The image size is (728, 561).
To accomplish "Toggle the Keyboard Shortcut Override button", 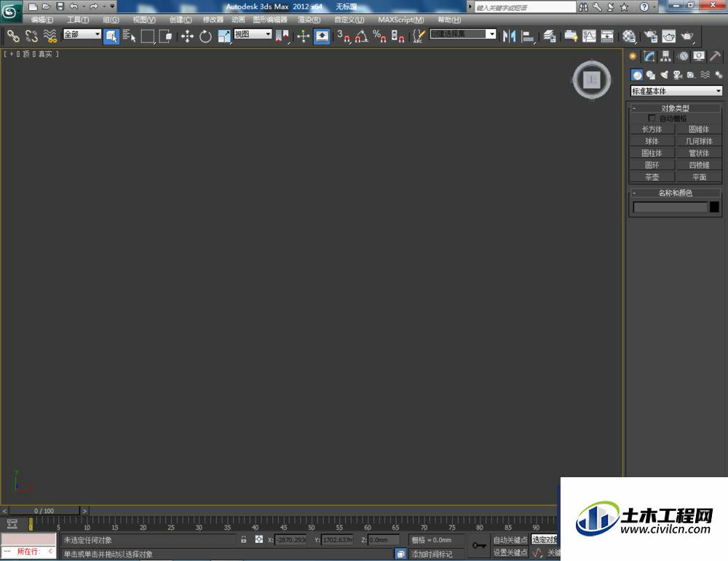I will [323, 36].
